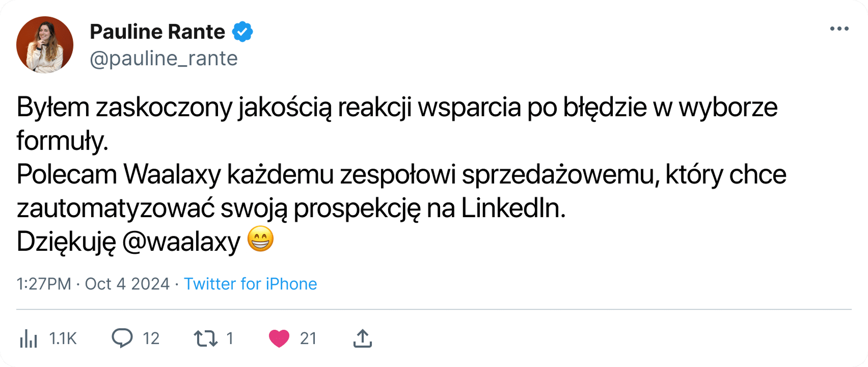Click the 1.1K views count
868x367 pixels.
pos(62,338)
